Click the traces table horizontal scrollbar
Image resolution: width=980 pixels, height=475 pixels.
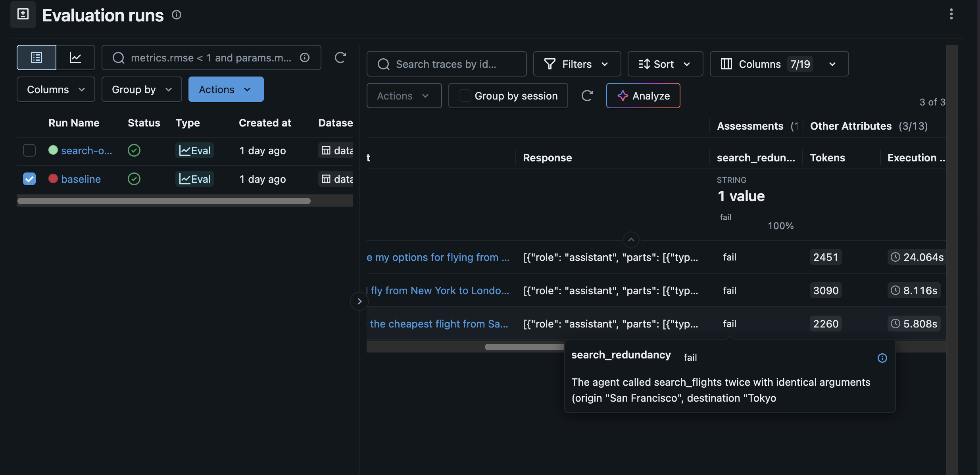pos(525,347)
